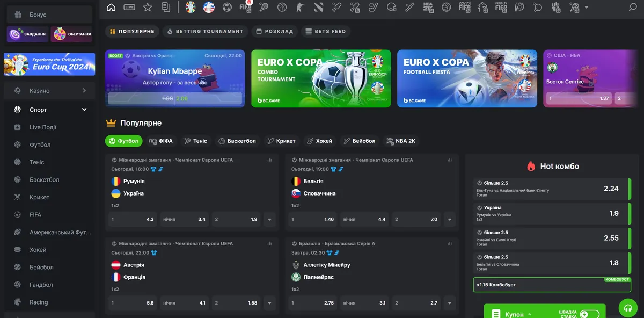Toggle the Швидка ставка quick bet switch
The height and width of the screenshot is (318, 644).
click(x=589, y=314)
